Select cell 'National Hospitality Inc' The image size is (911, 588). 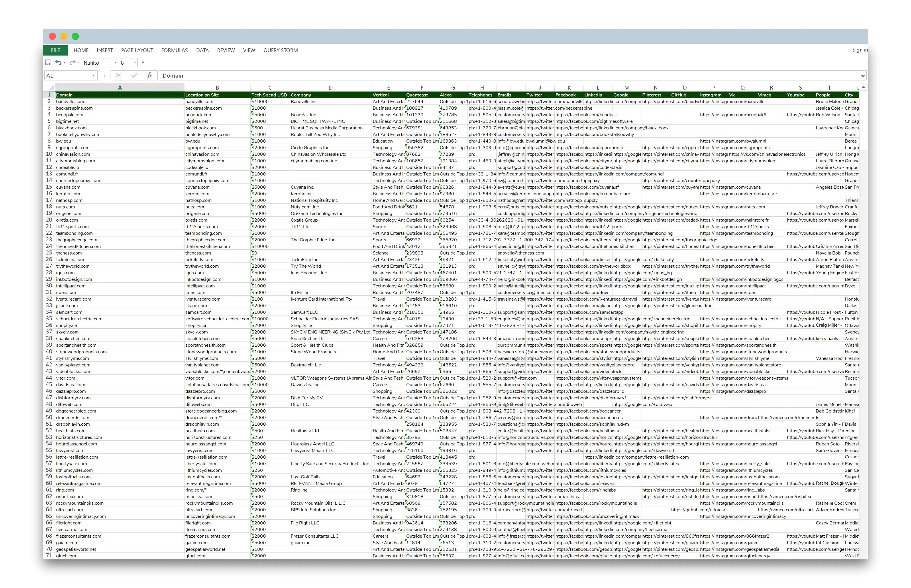pyautogui.click(x=330, y=200)
